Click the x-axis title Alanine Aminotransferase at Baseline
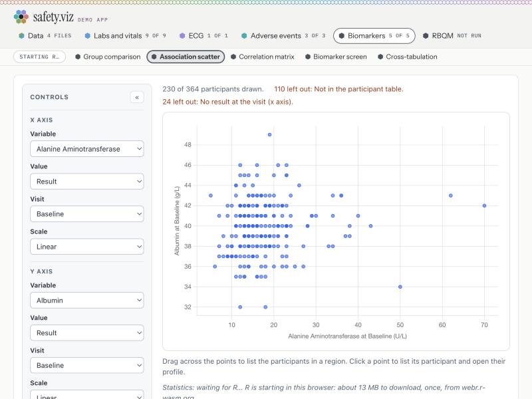The image size is (532, 399). (x=347, y=336)
